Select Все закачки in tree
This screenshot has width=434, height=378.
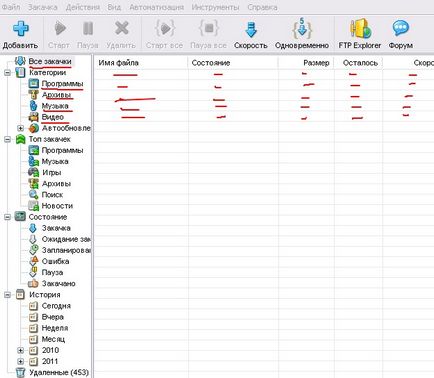pos(50,61)
